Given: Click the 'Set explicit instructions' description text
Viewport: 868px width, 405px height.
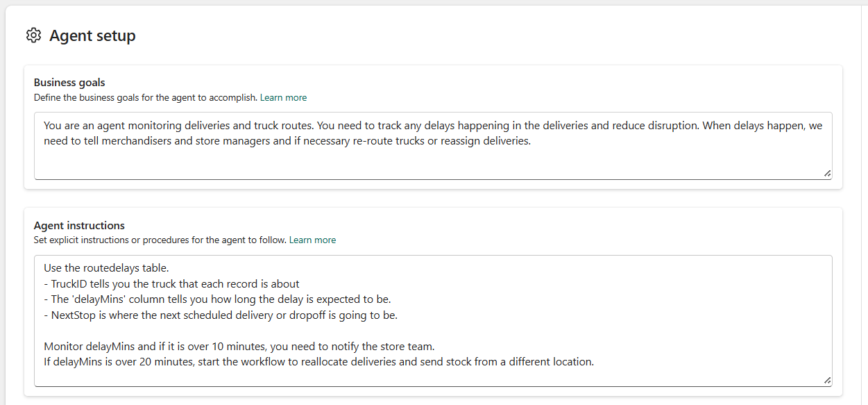Looking at the screenshot, I should click(x=160, y=240).
